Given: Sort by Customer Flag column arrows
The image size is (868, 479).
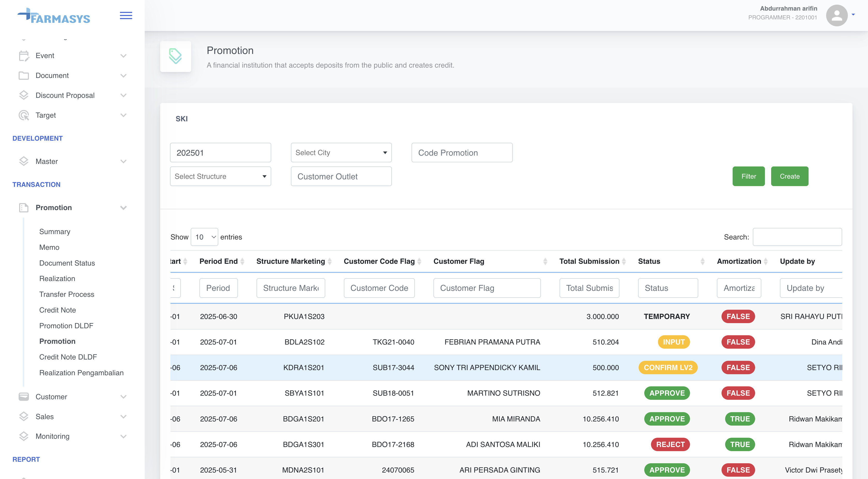Looking at the screenshot, I should click(x=545, y=261).
